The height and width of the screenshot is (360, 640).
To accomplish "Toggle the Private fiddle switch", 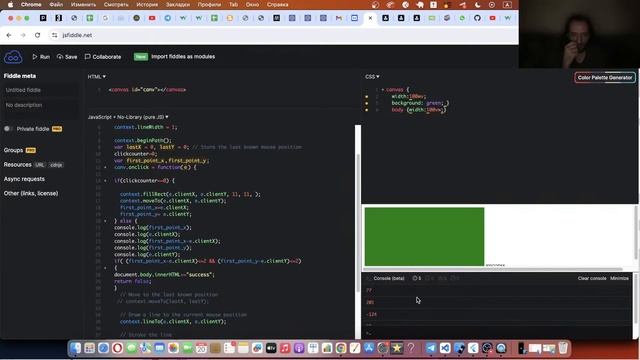I will [8, 129].
